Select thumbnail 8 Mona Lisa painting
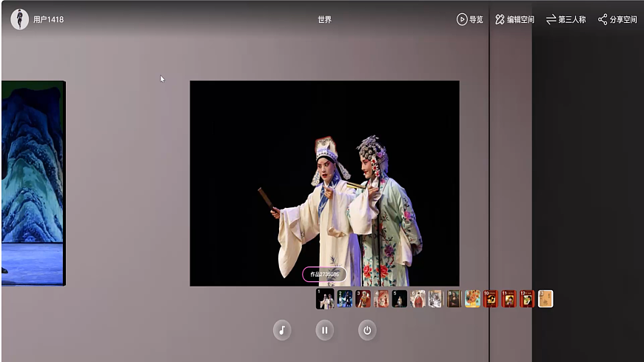 pyautogui.click(x=455, y=299)
